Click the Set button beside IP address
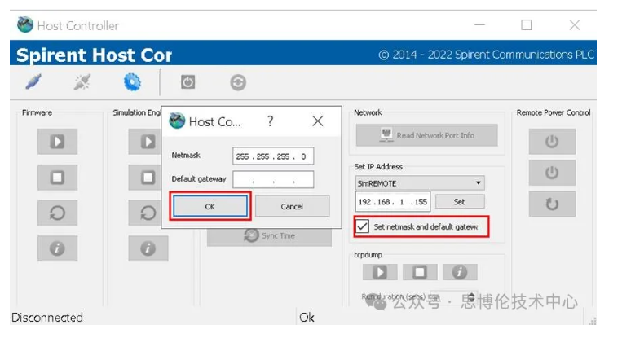 (x=459, y=201)
